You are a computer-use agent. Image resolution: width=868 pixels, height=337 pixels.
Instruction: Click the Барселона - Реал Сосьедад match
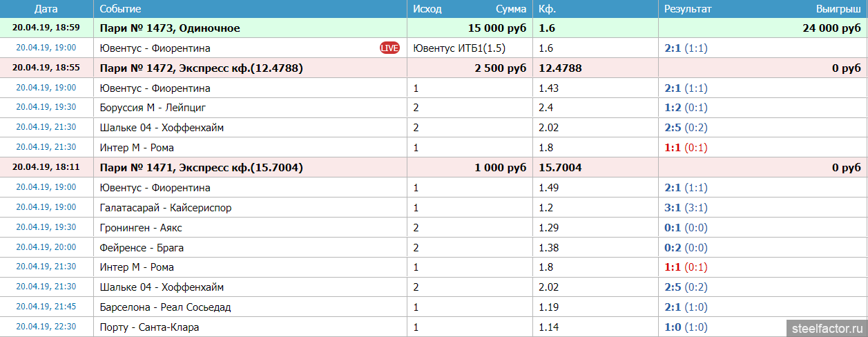point(165,307)
